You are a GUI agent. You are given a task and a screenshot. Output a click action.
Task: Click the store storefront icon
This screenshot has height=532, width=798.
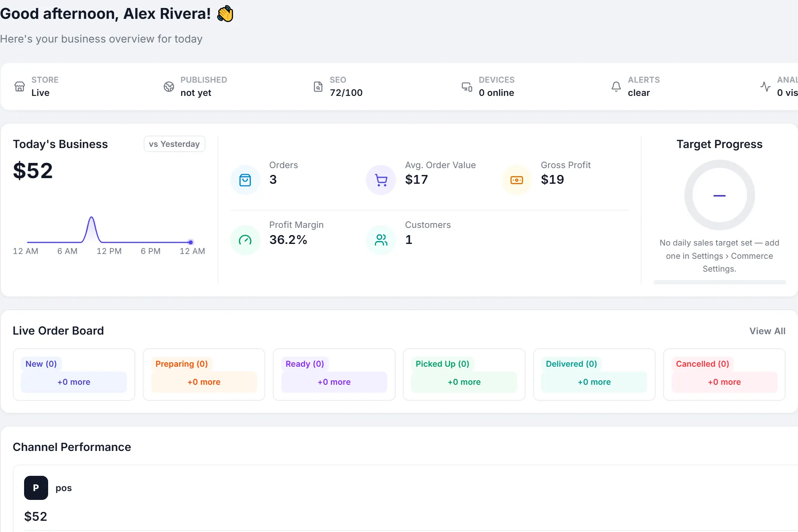click(x=20, y=86)
